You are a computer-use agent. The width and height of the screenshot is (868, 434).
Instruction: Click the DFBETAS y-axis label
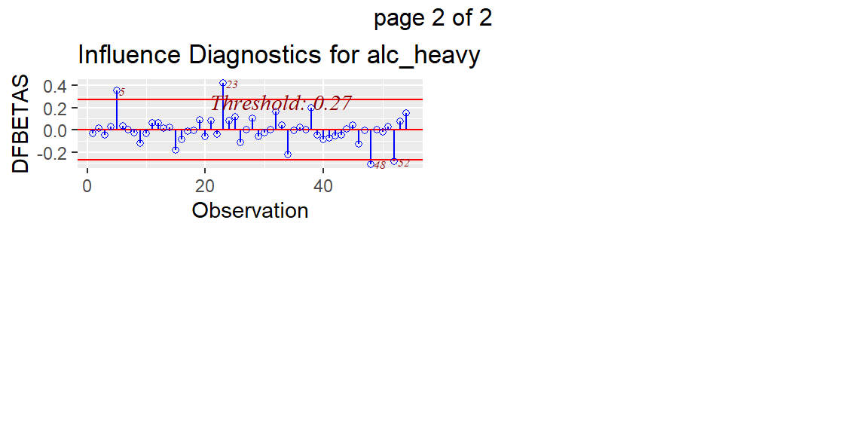[x=20, y=124]
